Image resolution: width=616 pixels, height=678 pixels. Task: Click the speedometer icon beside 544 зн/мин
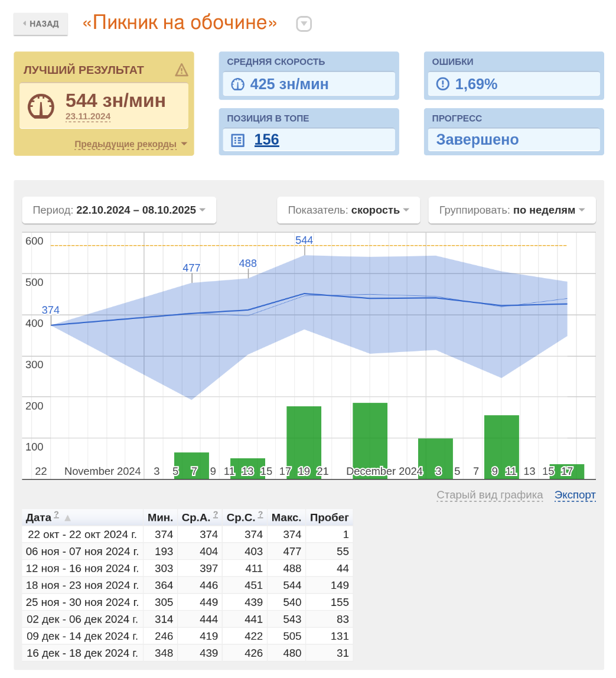click(41, 106)
